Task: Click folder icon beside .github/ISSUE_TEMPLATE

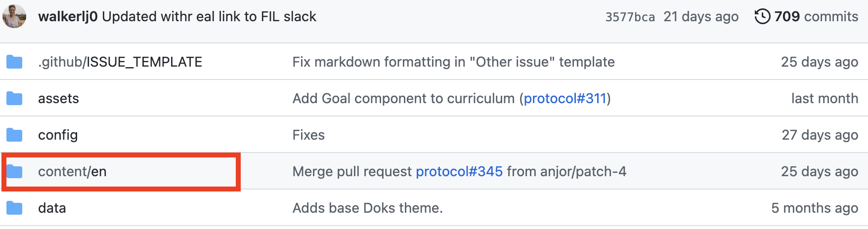Action: (x=15, y=62)
